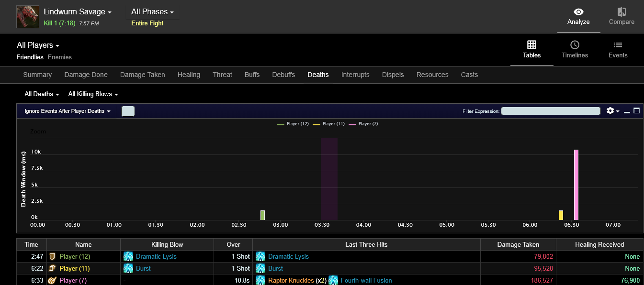Focus the Filter Expression input field
Image resolution: width=644 pixels, height=285 pixels.
551,111
